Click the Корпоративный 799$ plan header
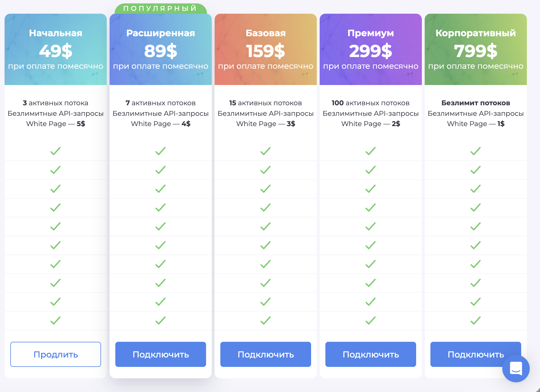 476,49
